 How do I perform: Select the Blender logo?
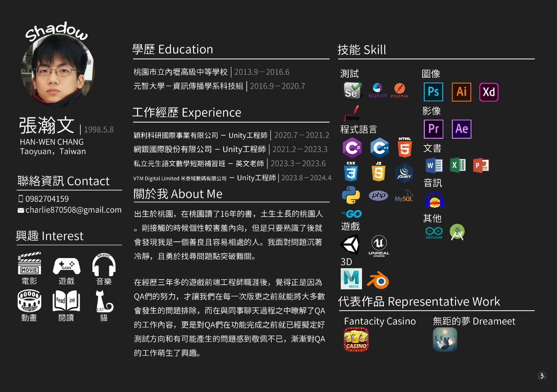(378, 280)
